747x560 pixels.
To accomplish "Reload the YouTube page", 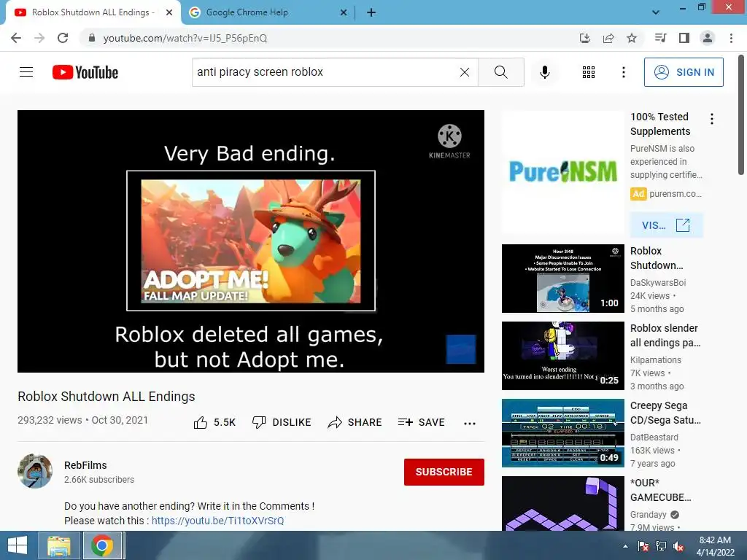I will pyautogui.click(x=63, y=38).
